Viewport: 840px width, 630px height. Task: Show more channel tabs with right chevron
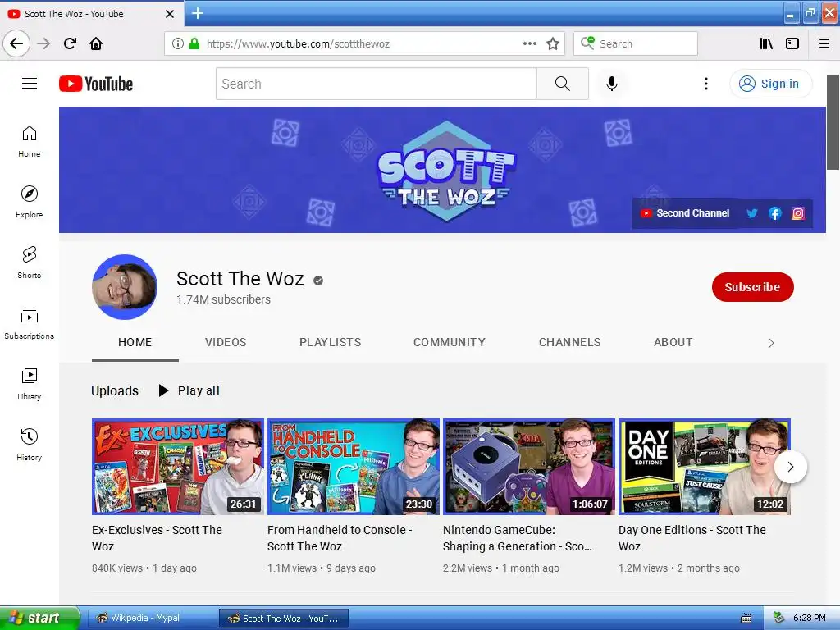pos(771,343)
